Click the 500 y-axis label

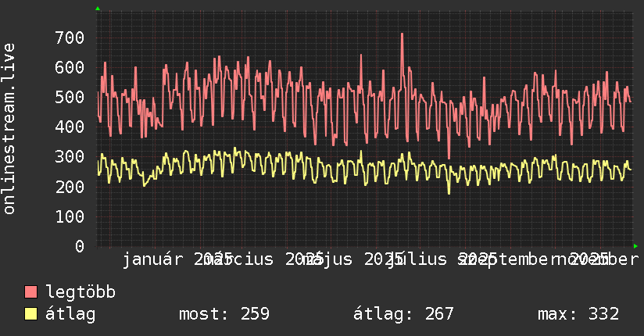[x=70, y=98]
